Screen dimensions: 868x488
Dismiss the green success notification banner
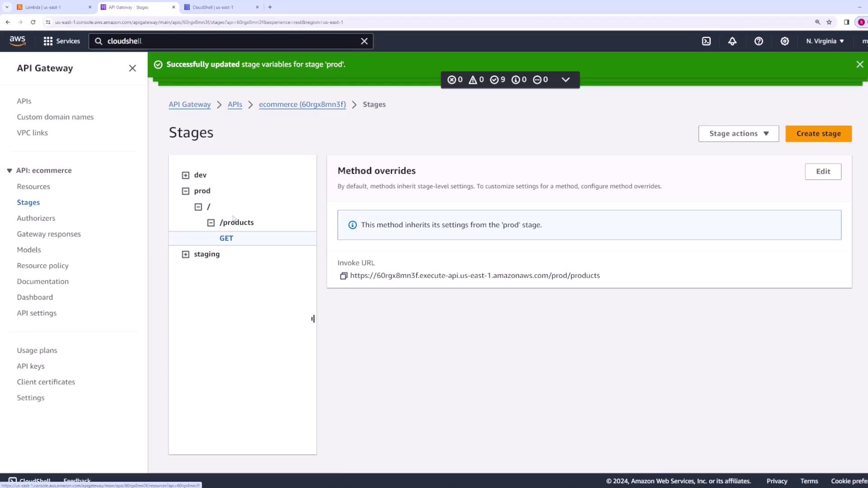point(859,65)
